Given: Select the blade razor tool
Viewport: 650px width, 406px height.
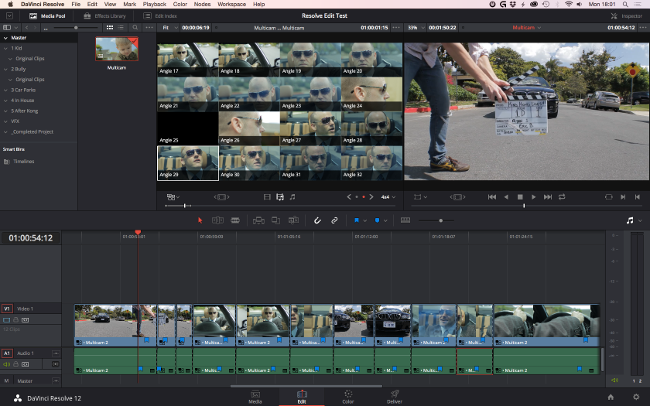Looking at the screenshot, I should [235, 220].
